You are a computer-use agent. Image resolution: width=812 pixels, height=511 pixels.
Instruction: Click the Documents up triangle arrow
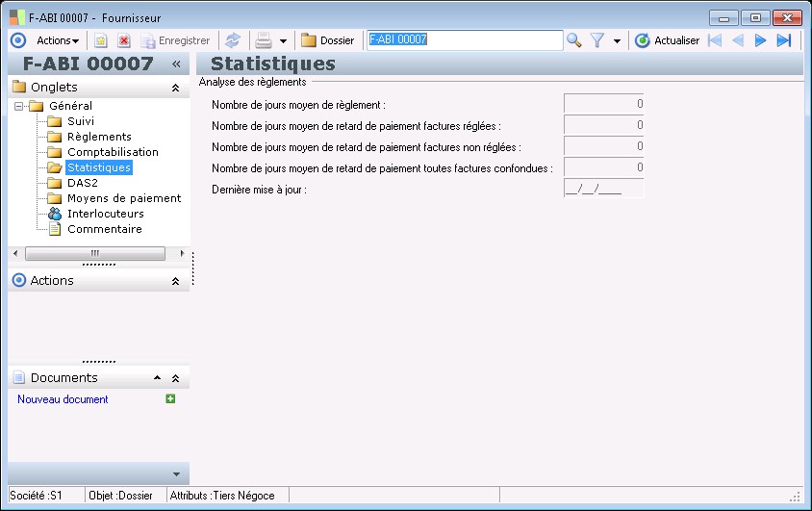(158, 378)
